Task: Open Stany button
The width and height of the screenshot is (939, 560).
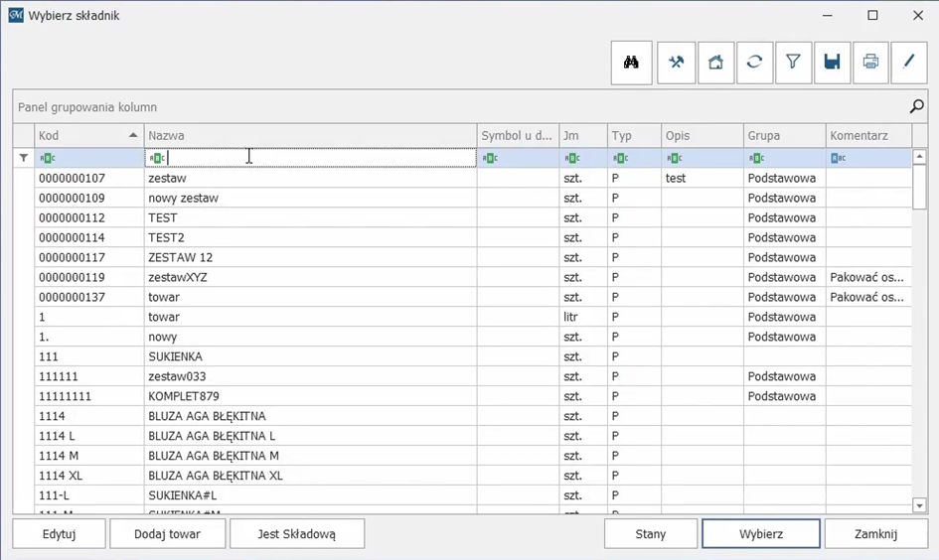Action: coord(651,534)
